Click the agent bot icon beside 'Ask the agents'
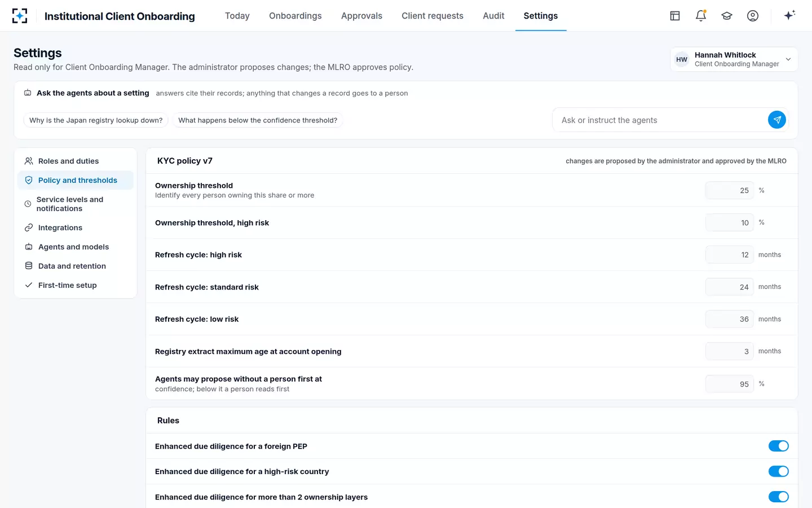 [28, 93]
